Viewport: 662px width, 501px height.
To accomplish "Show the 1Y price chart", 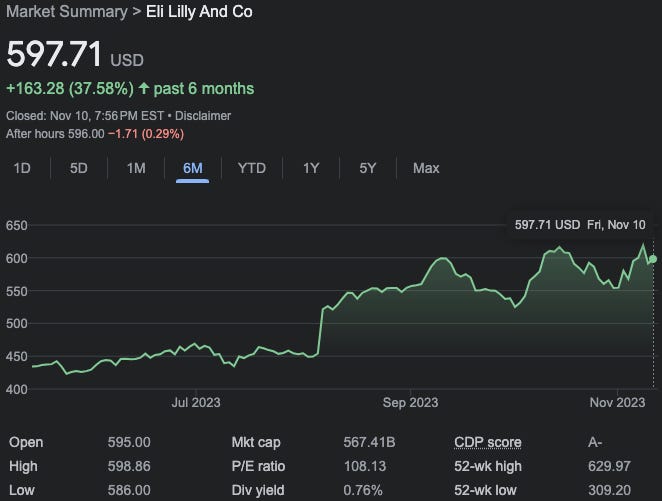I will click(311, 168).
